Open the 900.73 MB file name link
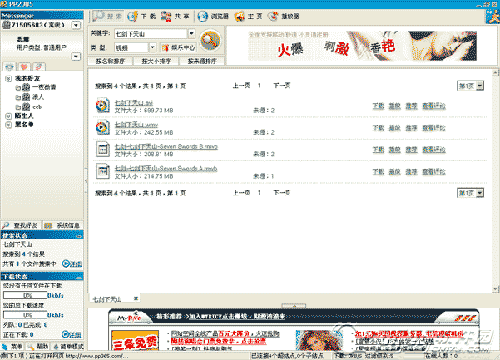The image size is (500, 360). (x=134, y=102)
